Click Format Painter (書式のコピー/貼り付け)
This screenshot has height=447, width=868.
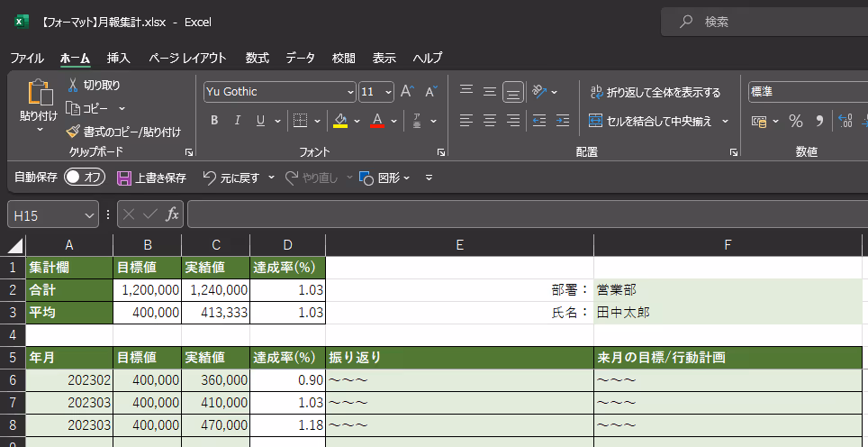(x=123, y=132)
